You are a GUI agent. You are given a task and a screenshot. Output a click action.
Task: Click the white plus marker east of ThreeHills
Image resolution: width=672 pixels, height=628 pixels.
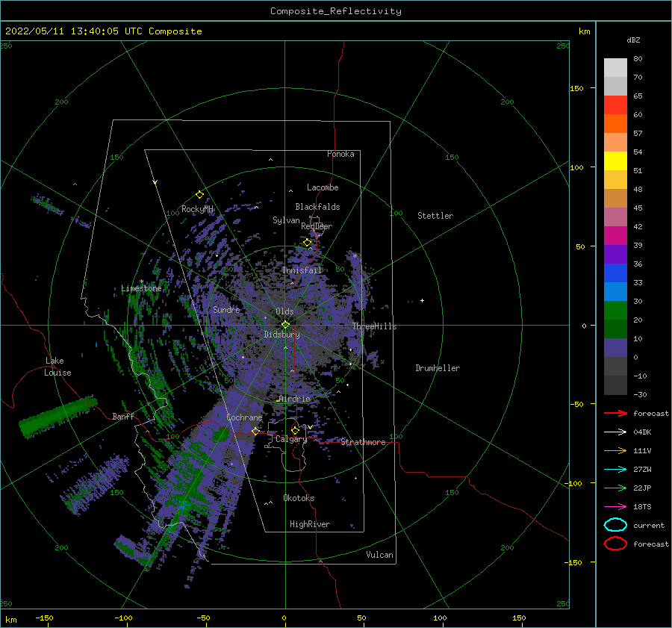click(422, 300)
